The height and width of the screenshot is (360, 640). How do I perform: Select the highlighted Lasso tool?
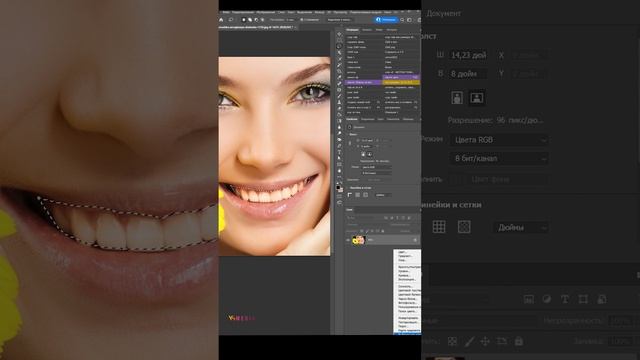click(339, 46)
